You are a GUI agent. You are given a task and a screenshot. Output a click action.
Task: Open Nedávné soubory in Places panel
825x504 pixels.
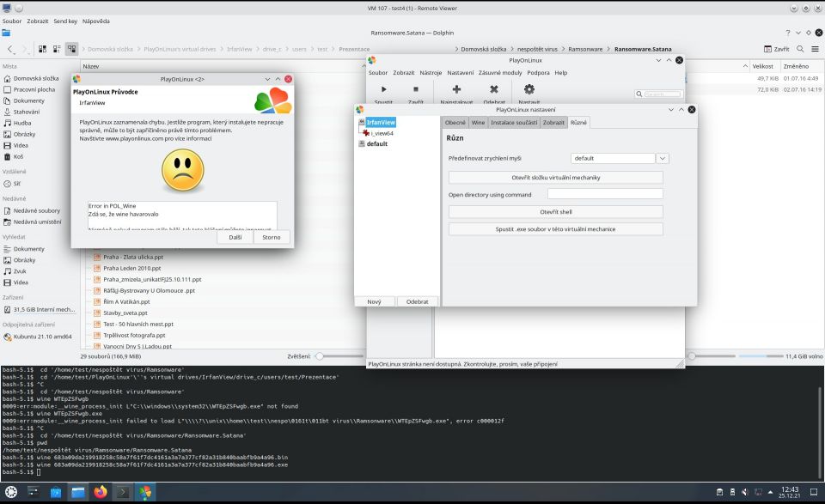click(x=37, y=210)
